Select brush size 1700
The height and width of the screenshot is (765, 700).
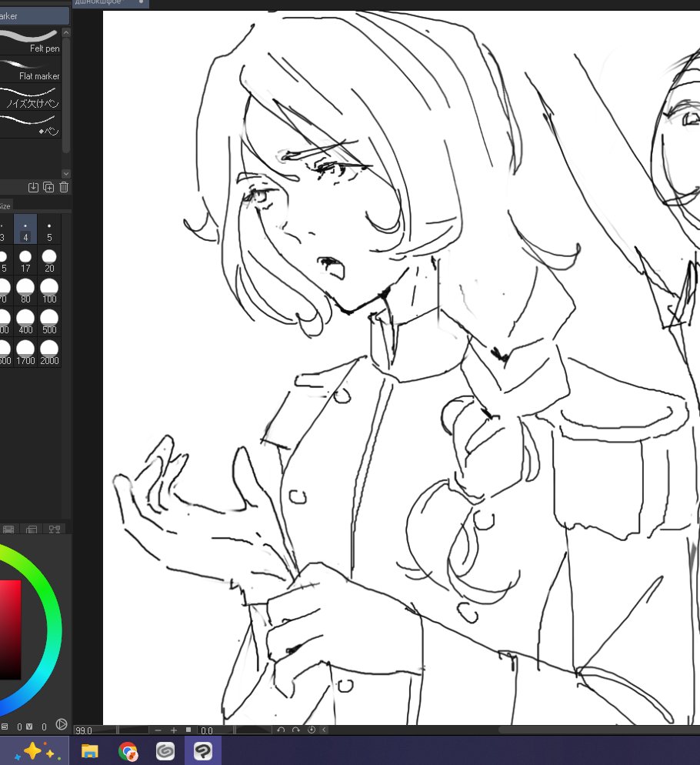pyautogui.click(x=25, y=352)
